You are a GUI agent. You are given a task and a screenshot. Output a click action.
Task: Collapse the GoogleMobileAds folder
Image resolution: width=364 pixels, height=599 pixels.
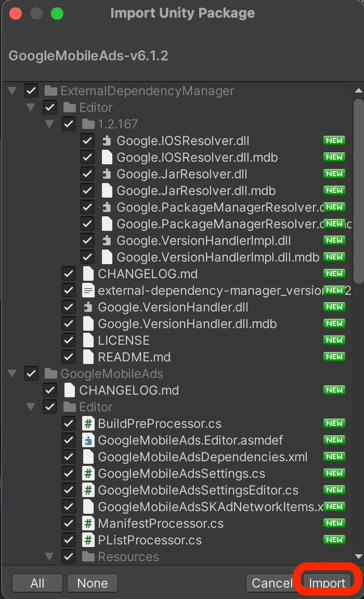coord(12,374)
